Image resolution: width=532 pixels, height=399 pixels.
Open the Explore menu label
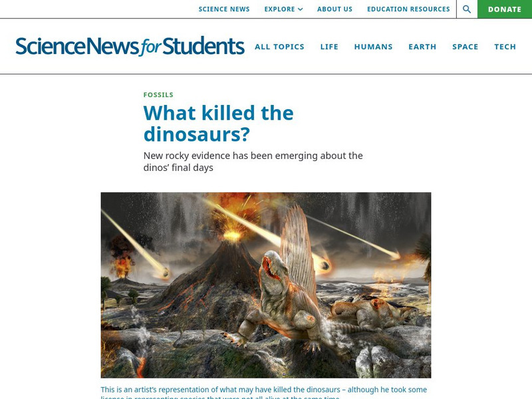[279, 9]
